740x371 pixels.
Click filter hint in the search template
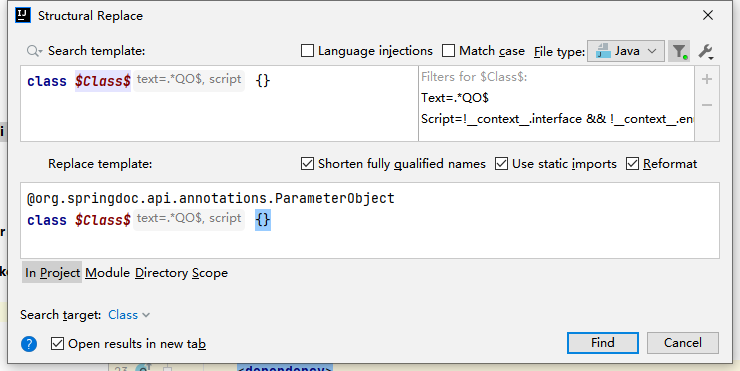(x=189, y=80)
